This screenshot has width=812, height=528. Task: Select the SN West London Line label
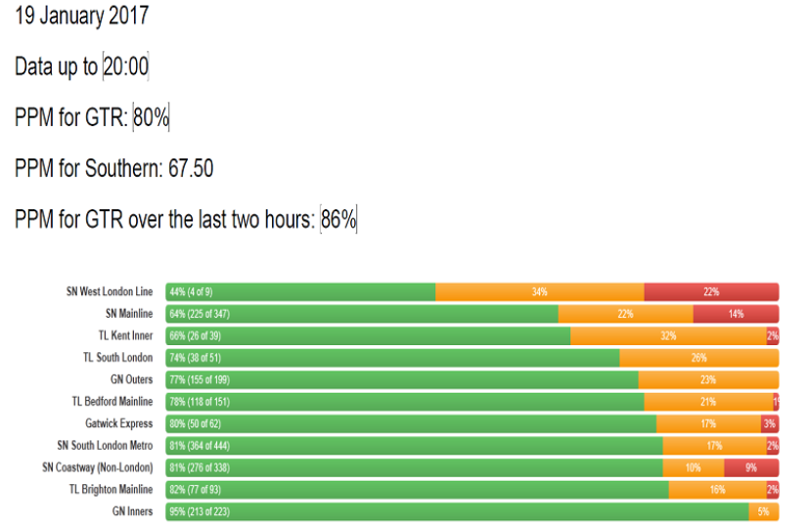tap(110, 291)
